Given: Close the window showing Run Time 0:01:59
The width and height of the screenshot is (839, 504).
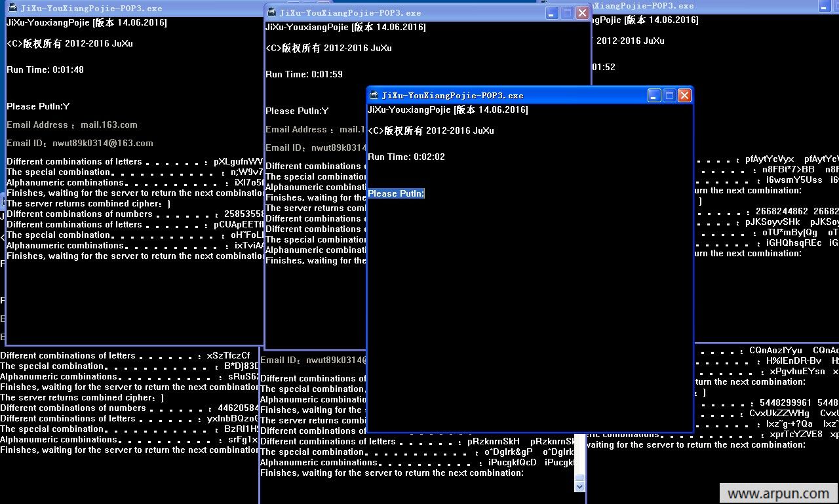Looking at the screenshot, I should 582,13.
